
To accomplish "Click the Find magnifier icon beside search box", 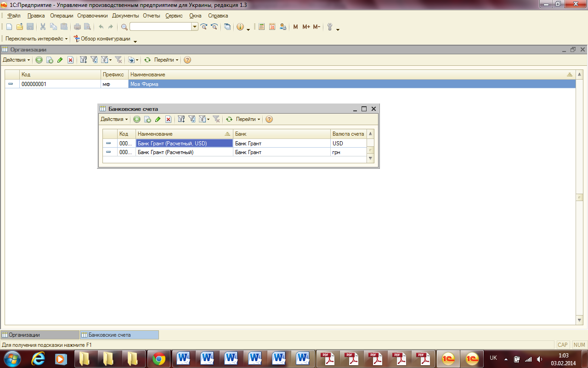I will (124, 27).
